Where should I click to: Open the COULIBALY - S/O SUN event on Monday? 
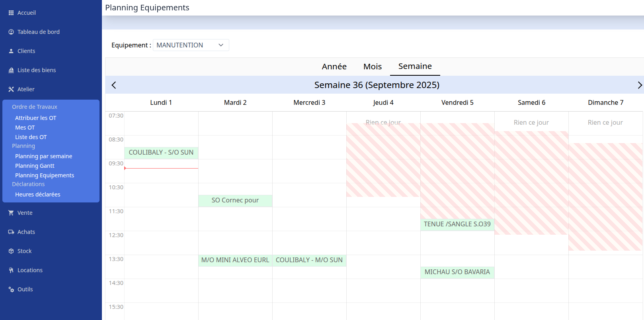pyautogui.click(x=161, y=153)
